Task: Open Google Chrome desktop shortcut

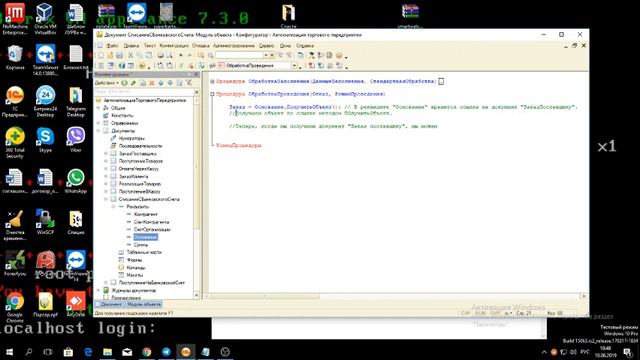Action: pos(15,307)
